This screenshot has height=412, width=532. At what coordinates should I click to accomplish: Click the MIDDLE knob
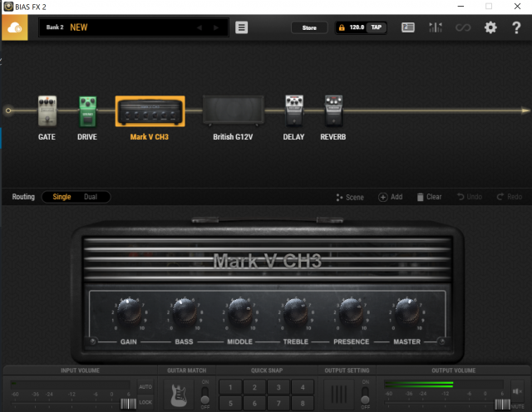click(240, 311)
